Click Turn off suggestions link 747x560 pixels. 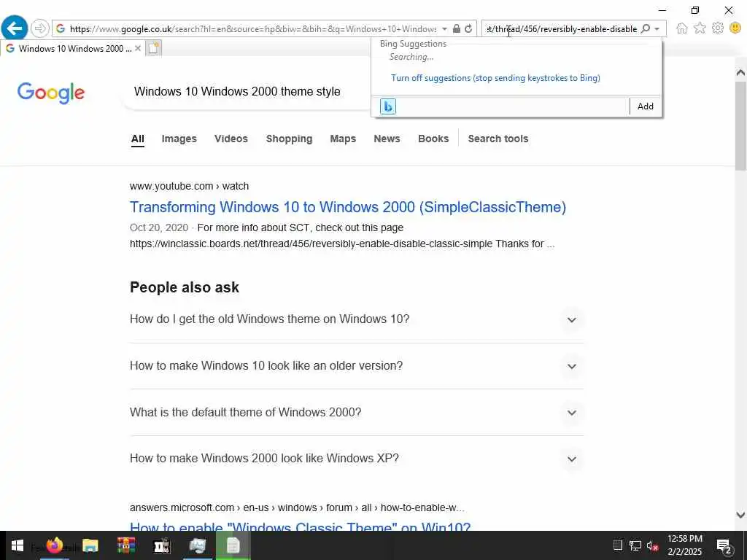[x=495, y=77]
